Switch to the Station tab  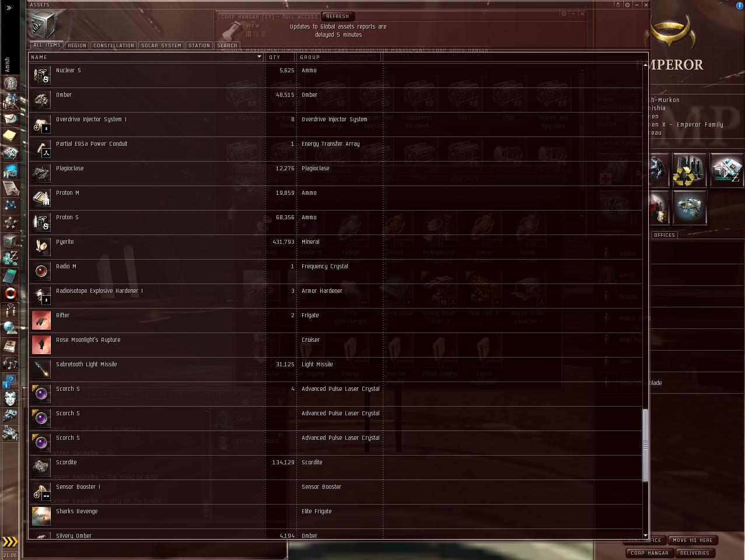[x=199, y=45]
